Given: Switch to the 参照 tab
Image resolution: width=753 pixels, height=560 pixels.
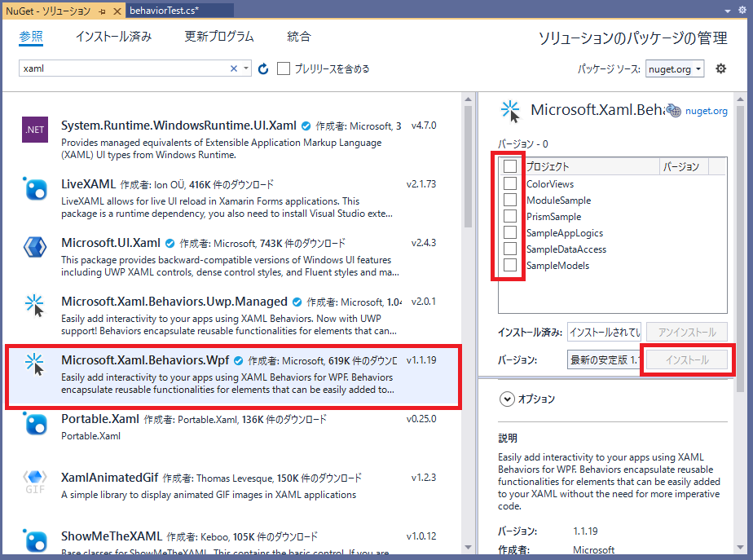Looking at the screenshot, I should [x=31, y=37].
